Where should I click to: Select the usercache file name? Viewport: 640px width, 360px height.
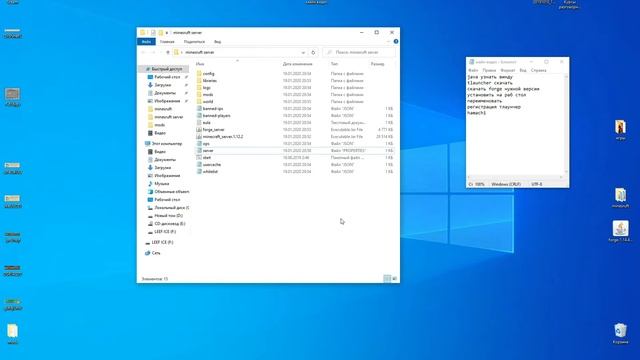pyautogui.click(x=212, y=164)
